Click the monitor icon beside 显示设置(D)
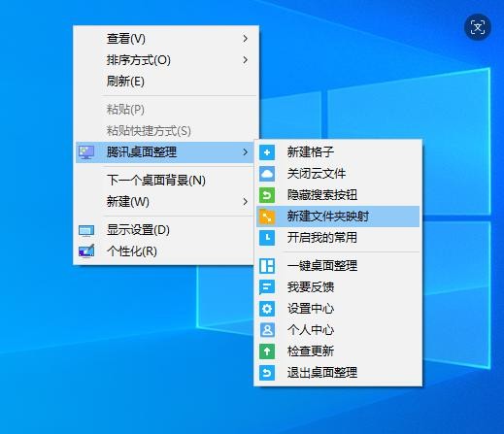Screen dimensions: 504x434 pos(86,231)
